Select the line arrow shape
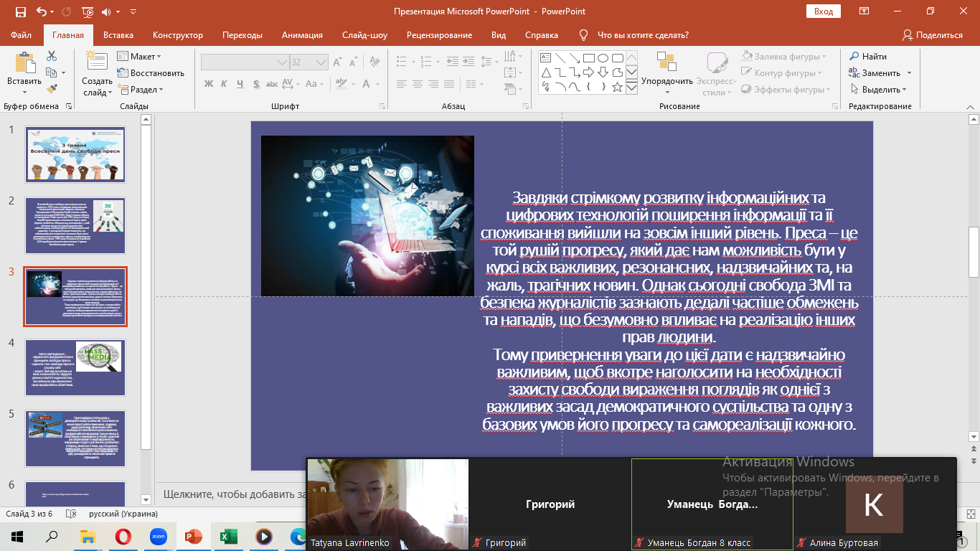This screenshot has height=551, width=980. point(574,58)
